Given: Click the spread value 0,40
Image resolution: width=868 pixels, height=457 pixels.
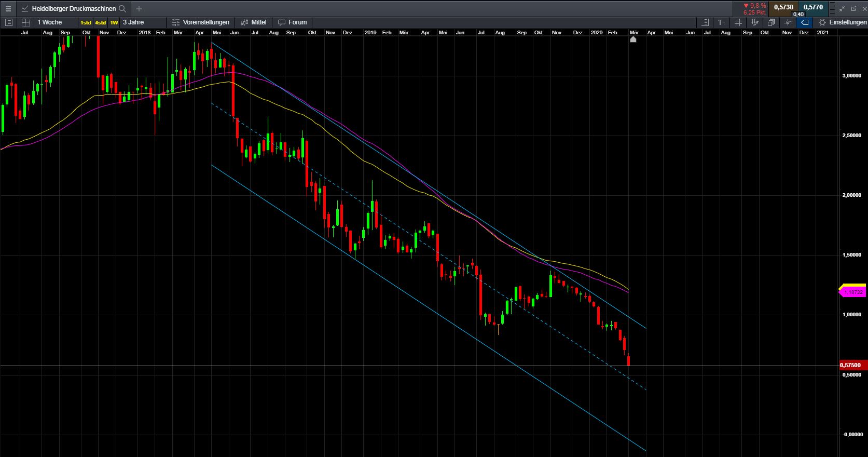Looking at the screenshot, I should pos(798,15).
